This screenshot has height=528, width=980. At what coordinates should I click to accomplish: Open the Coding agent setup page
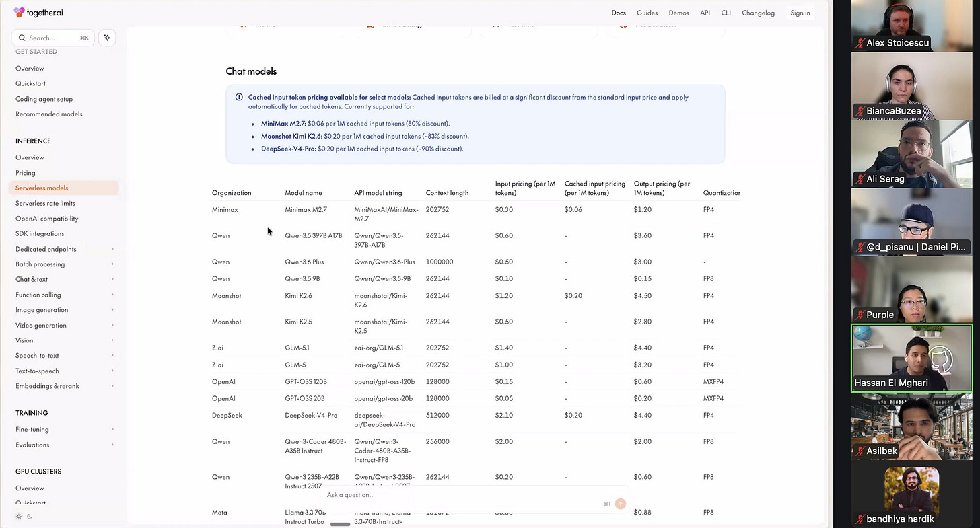[x=44, y=99]
